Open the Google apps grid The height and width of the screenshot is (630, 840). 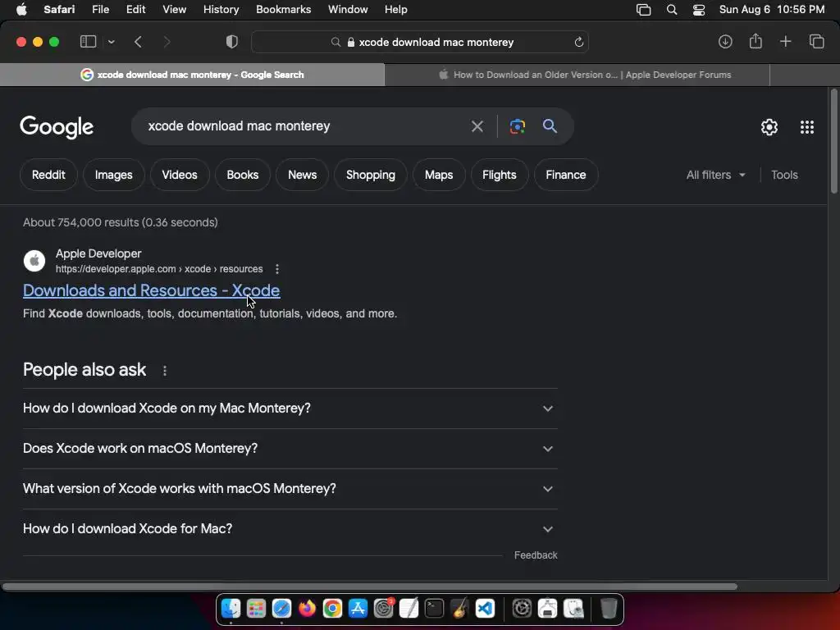point(807,127)
